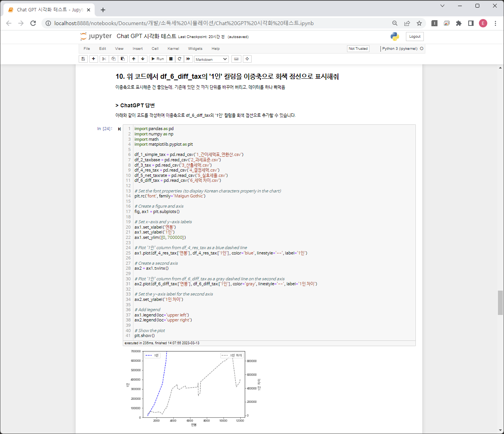Click the browser back arrow

click(9, 23)
